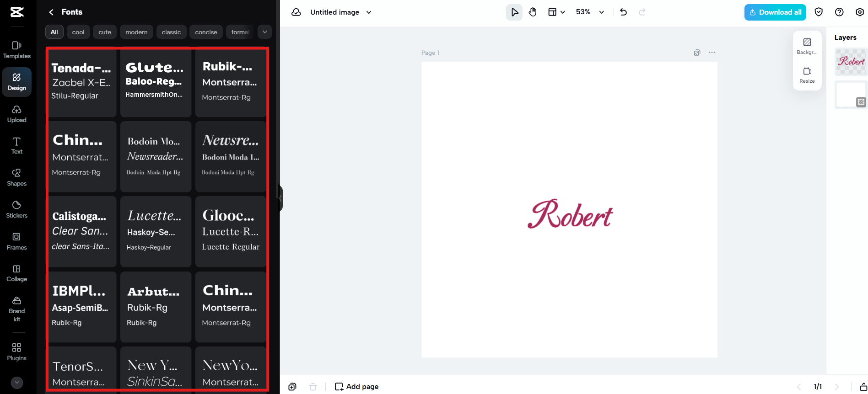Open the Shapes panel

point(17,178)
